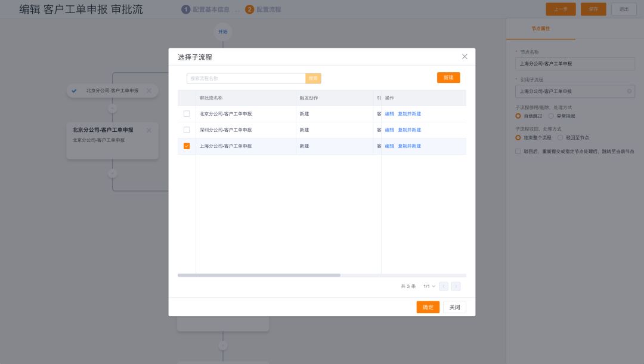Confirm selection with 确定 button
The width and height of the screenshot is (644, 364).
(428, 307)
